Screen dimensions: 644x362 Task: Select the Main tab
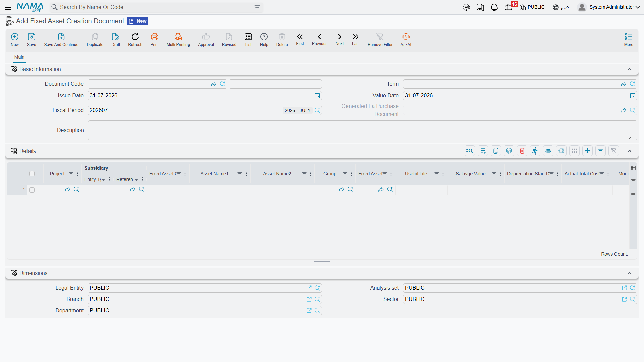19,57
